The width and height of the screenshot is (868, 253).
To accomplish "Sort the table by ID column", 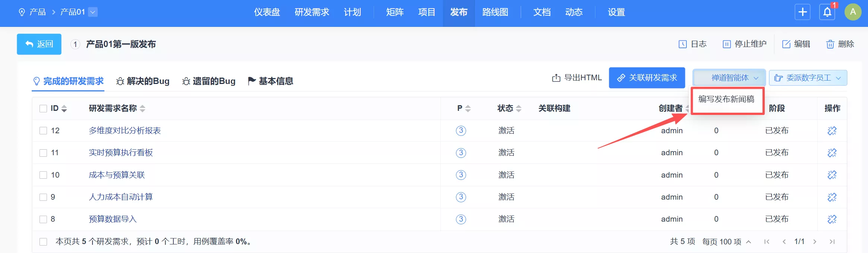I will (64, 109).
